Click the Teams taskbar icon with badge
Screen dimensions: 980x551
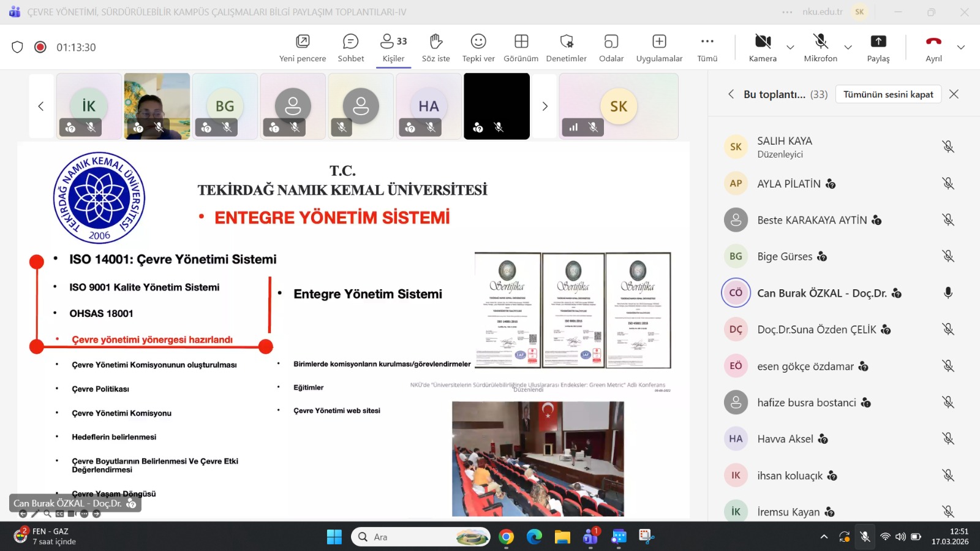point(590,536)
